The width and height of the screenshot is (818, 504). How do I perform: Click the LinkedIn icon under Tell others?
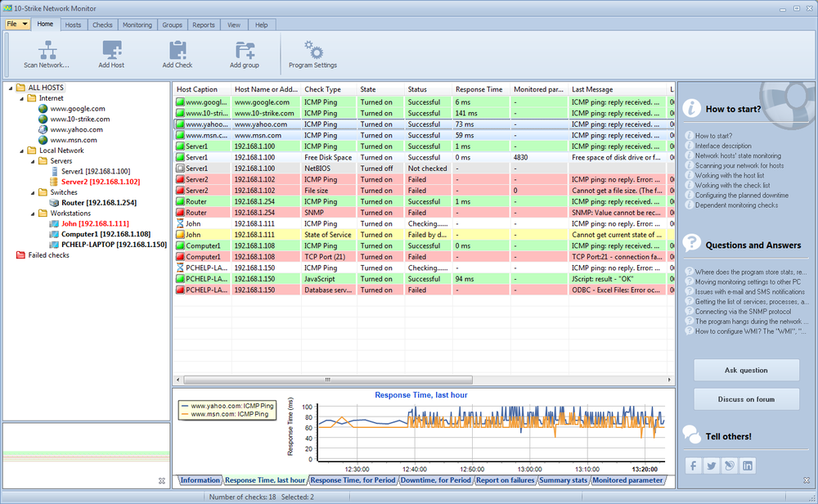coord(749,465)
